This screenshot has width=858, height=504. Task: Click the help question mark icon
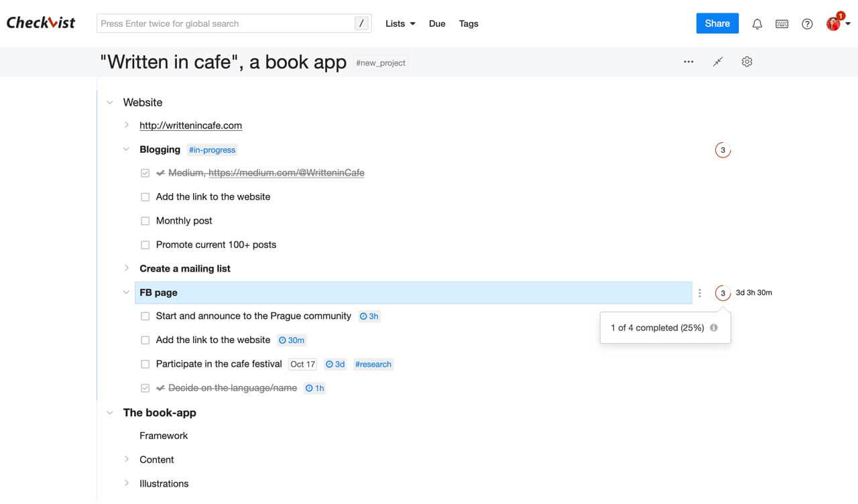point(807,24)
